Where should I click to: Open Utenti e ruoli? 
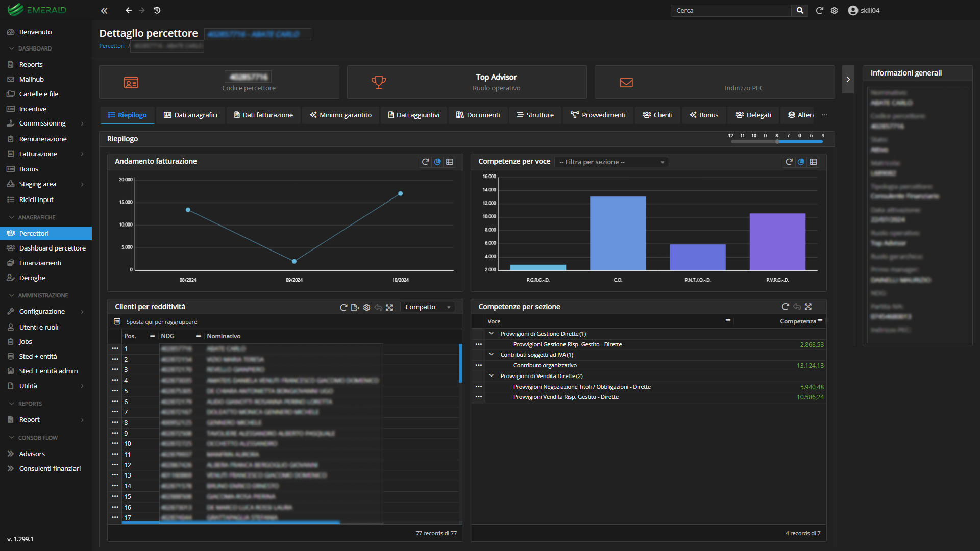click(x=46, y=327)
